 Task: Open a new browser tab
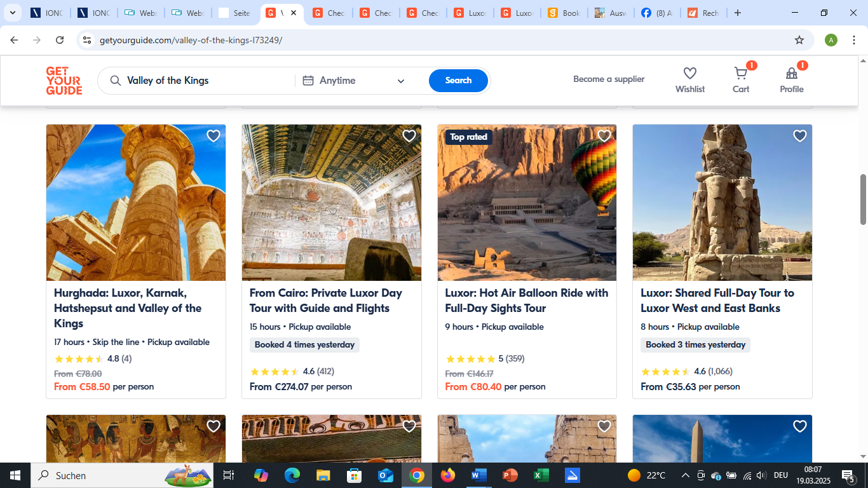pyautogui.click(x=738, y=13)
